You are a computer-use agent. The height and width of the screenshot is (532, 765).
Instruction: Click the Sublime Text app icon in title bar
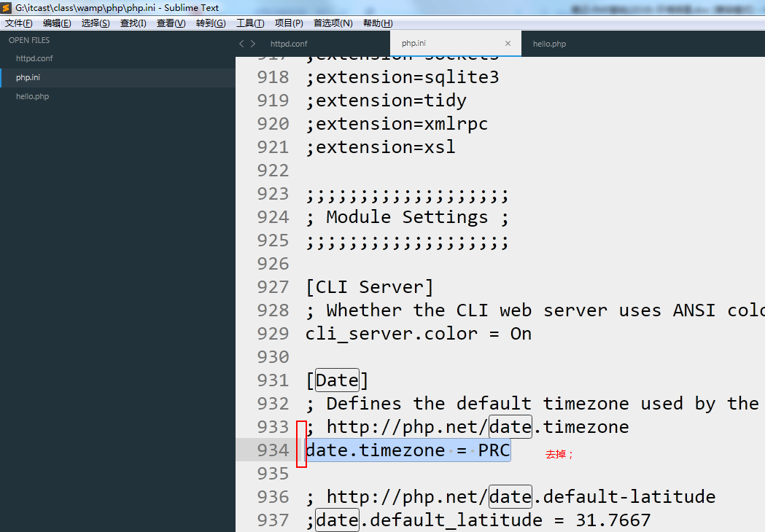point(7,8)
